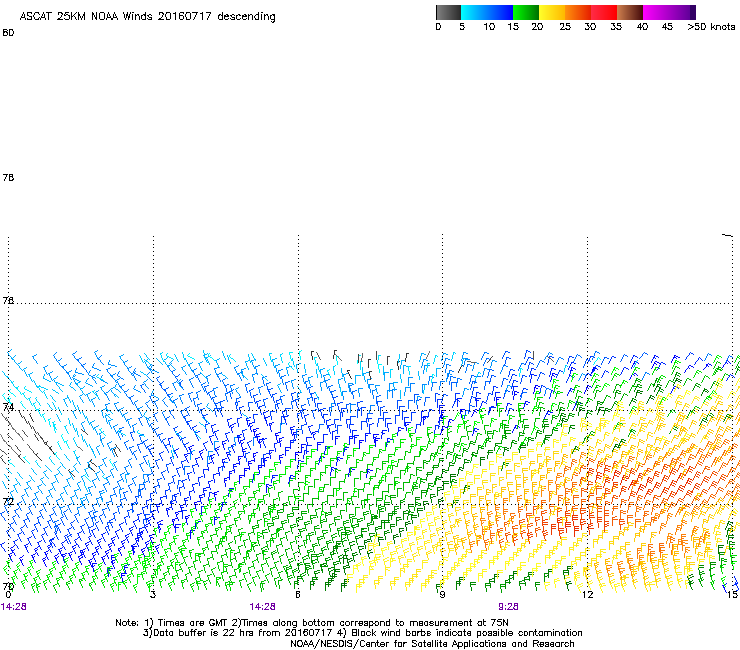
Task: Click the NOAA/NESDIS Center for Satellite Applications credit line
Action: pos(432,644)
